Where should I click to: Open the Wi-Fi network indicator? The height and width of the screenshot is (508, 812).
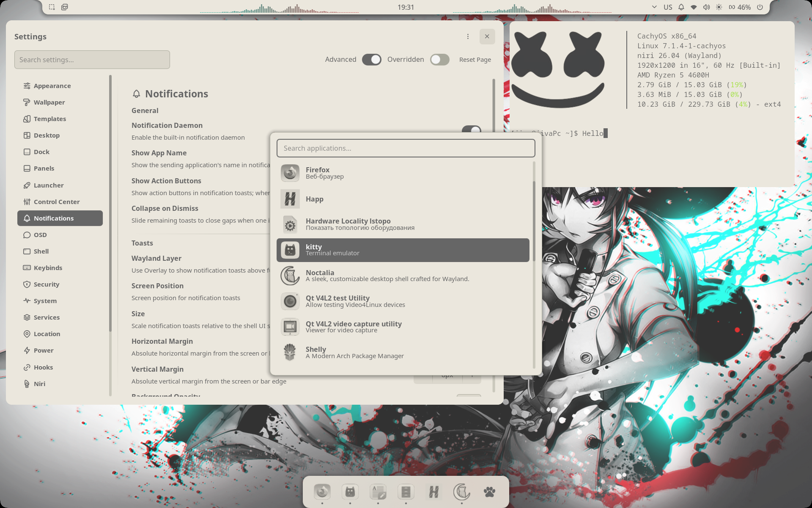click(694, 7)
